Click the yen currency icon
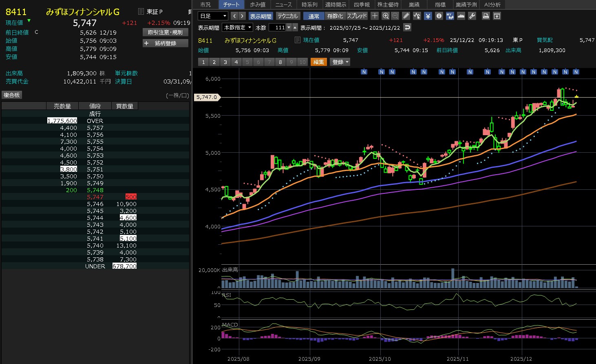The width and height of the screenshot is (596, 364). pos(428,16)
